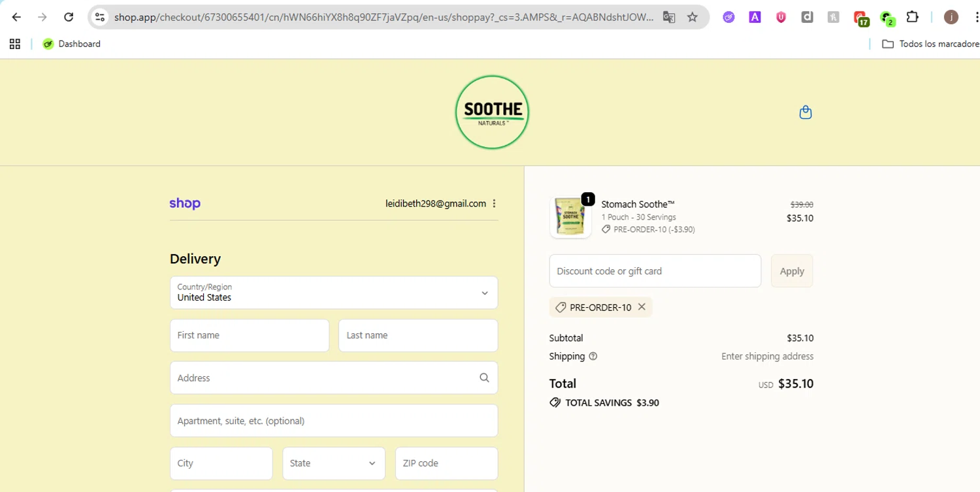Screen dimensions: 980x492
Task: Open the Chrome profile avatar
Action: (951, 18)
